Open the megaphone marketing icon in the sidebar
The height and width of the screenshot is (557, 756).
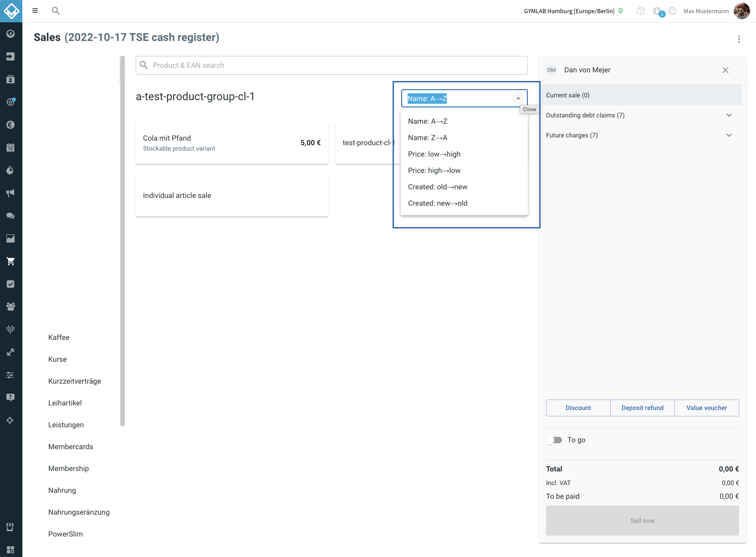[x=10, y=193]
